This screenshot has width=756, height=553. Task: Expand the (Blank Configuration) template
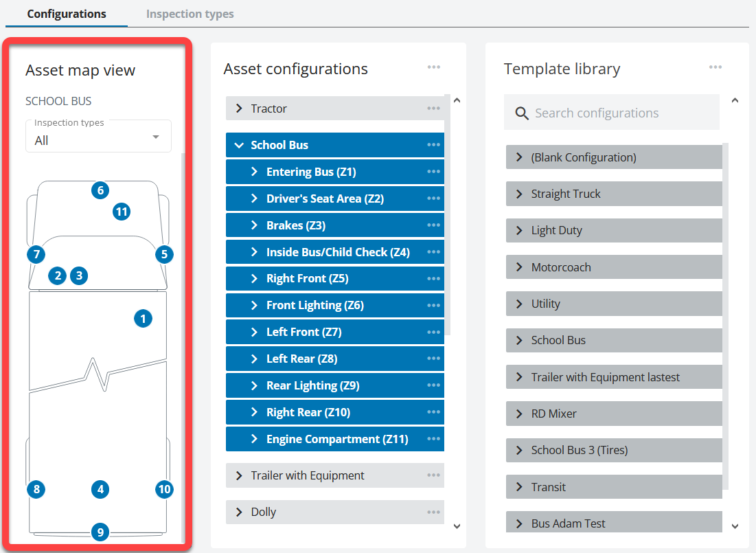pyautogui.click(x=519, y=157)
